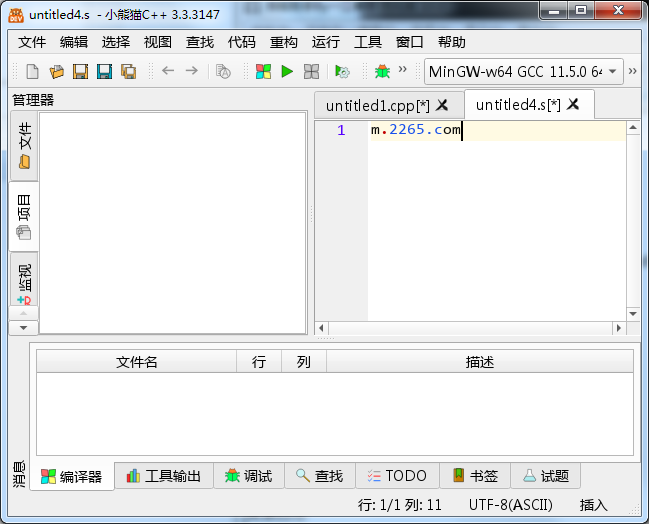Open the 文件 menu
649x524 pixels.
(x=32, y=42)
